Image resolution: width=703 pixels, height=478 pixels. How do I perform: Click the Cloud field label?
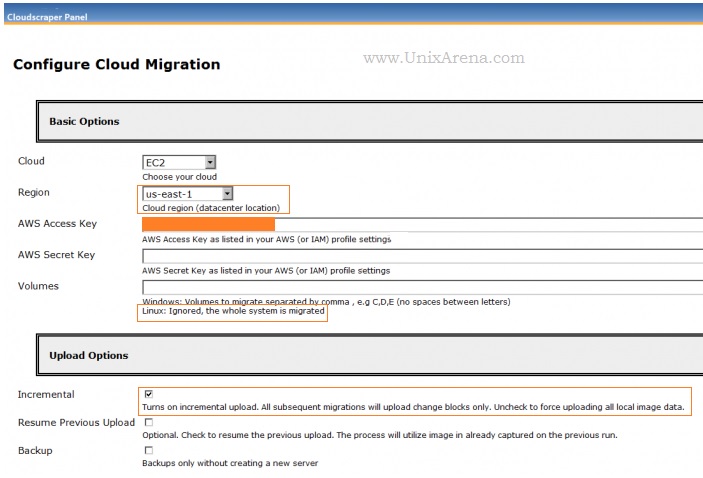[x=31, y=161]
